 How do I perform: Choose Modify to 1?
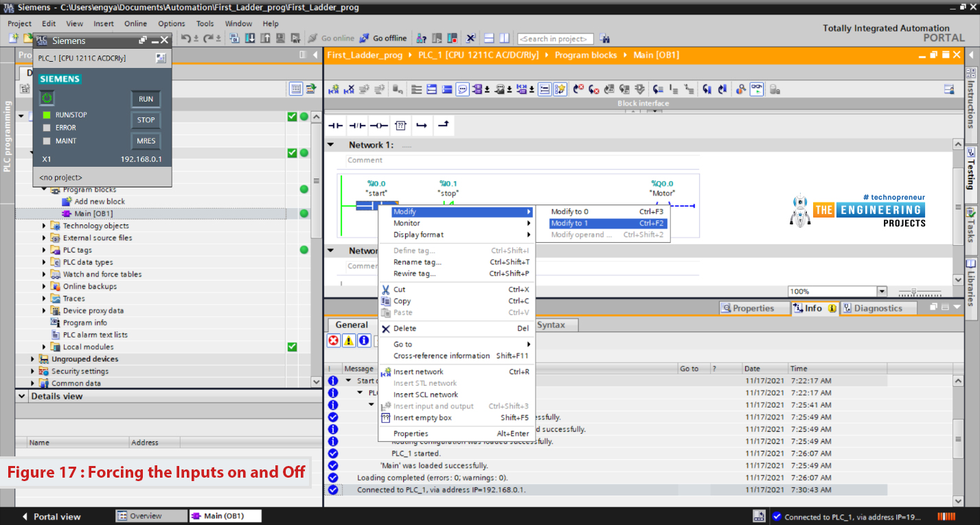tap(608, 223)
